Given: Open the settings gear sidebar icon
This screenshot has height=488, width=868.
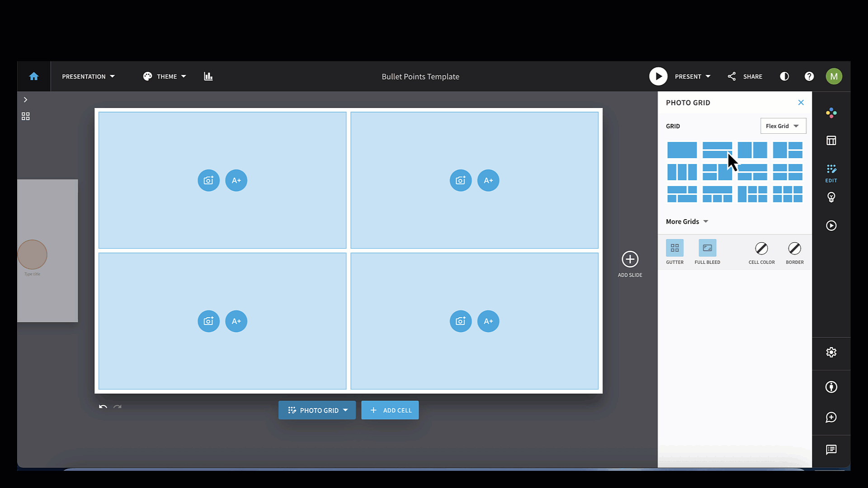Looking at the screenshot, I should click(x=831, y=352).
